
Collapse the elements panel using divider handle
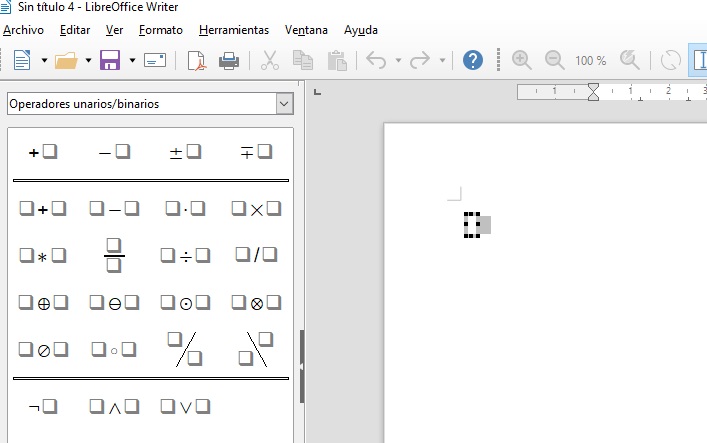(x=302, y=367)
